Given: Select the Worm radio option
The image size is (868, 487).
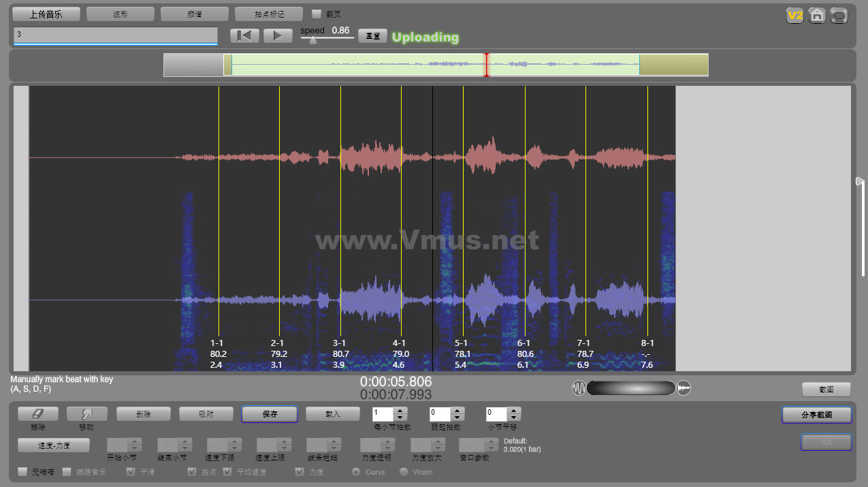Looking at the screenshot, I should (x=404, y=471).
